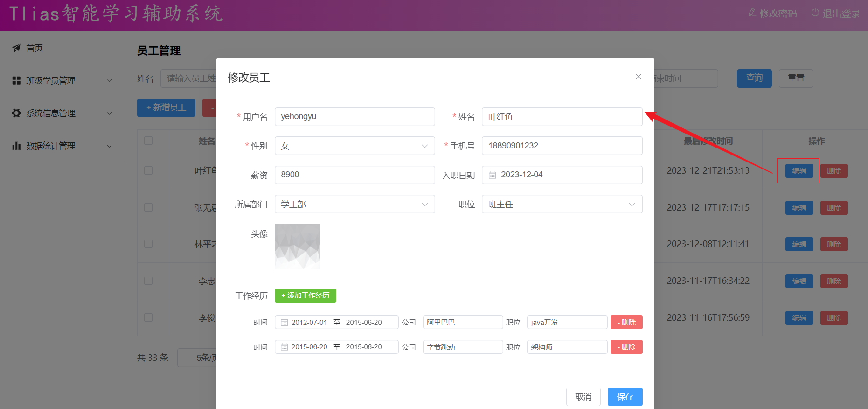The height and width of the screenshot is (409, 868).
Task: Click 删除 button in the 2023-11-17T16:34:22 row
Action: pos(834,281)
